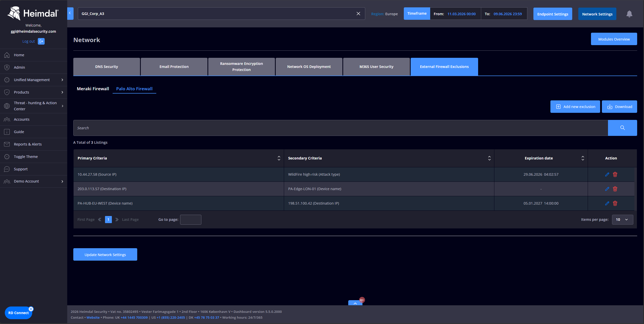Delete the PA-HUB-EU-WEST exclusion
Image resolution: width=644 pixels, height=324 pixels.
pyautogui.click(x=615, y=203)
